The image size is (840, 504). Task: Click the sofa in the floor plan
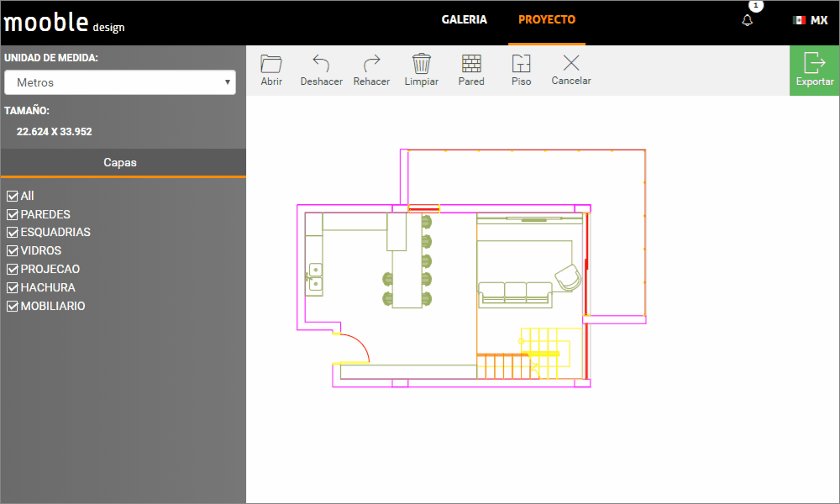tap(515, 295)
